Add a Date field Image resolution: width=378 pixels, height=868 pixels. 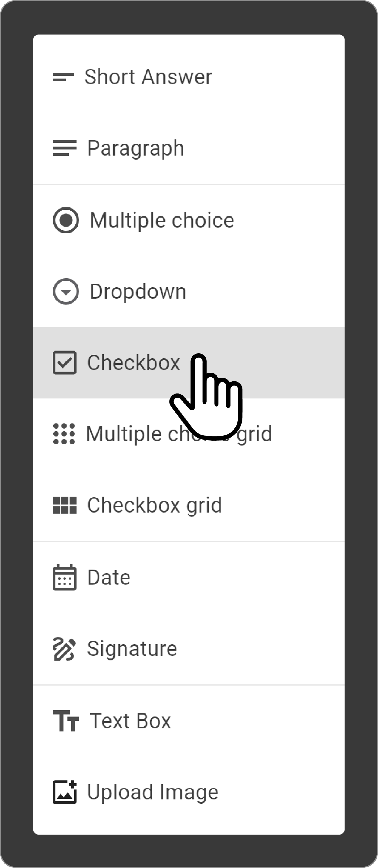pyautogui.click(x=109, y=578)
